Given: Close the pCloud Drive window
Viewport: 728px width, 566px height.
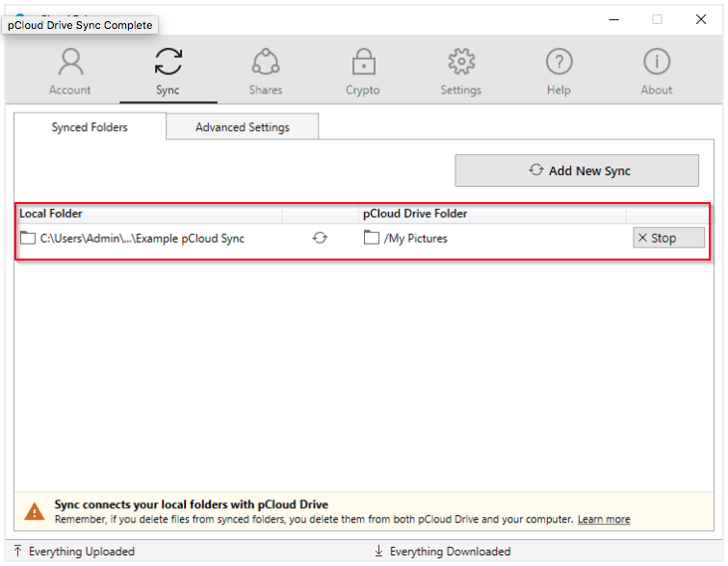Looking at the screenshot, I should (701, 19).
